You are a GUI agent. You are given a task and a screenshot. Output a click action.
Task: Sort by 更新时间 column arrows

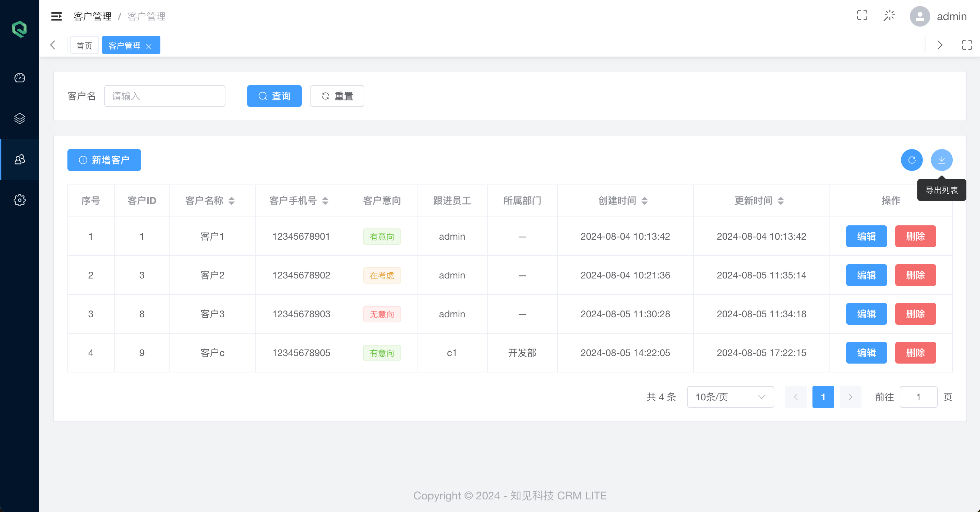tap(781, 201)
